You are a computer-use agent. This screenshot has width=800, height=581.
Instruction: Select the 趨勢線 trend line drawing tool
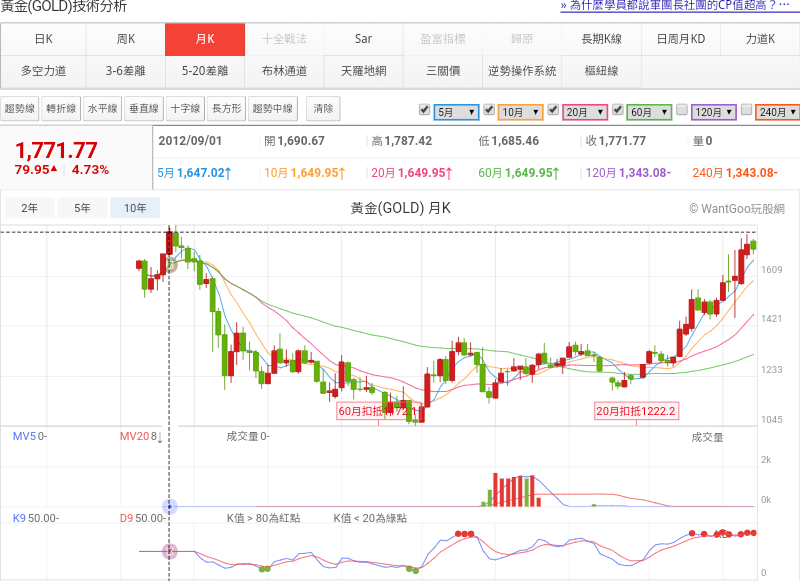click(x=20, y=108)
